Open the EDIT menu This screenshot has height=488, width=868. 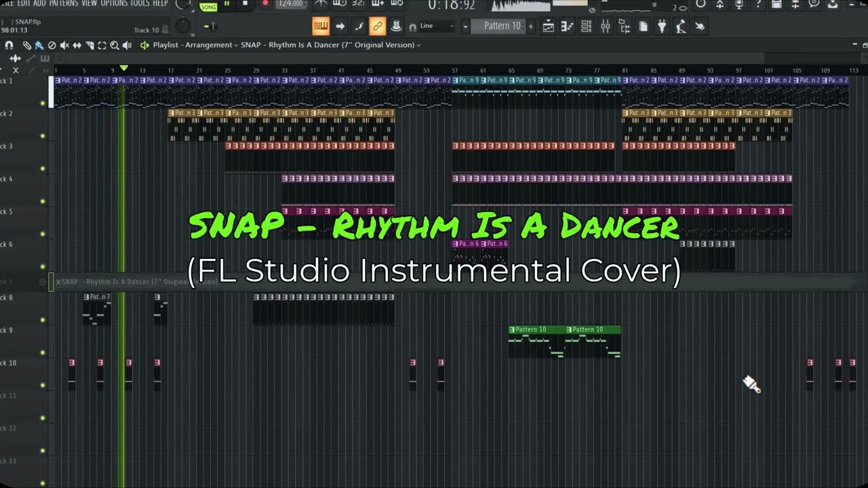24,3
